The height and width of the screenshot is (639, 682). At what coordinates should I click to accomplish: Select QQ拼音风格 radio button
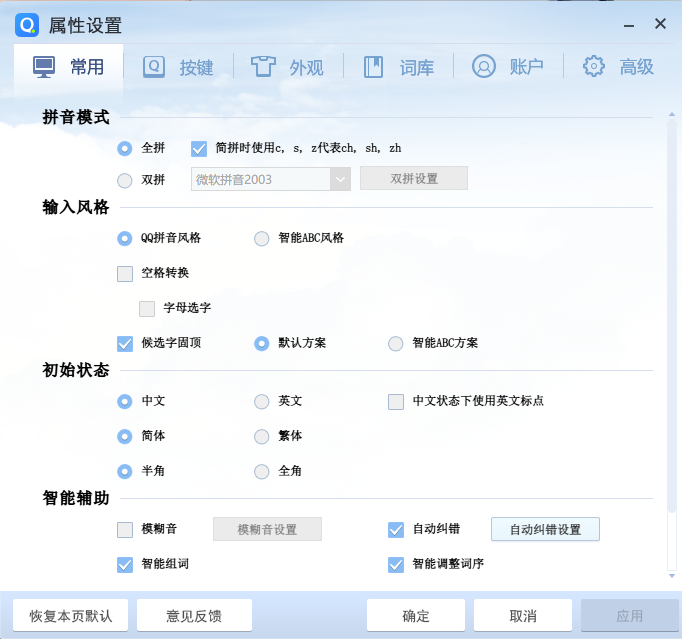coord(125,238)
